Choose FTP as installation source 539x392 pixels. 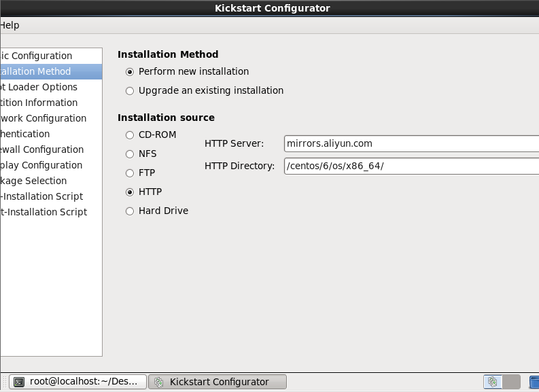coord(130,173)
